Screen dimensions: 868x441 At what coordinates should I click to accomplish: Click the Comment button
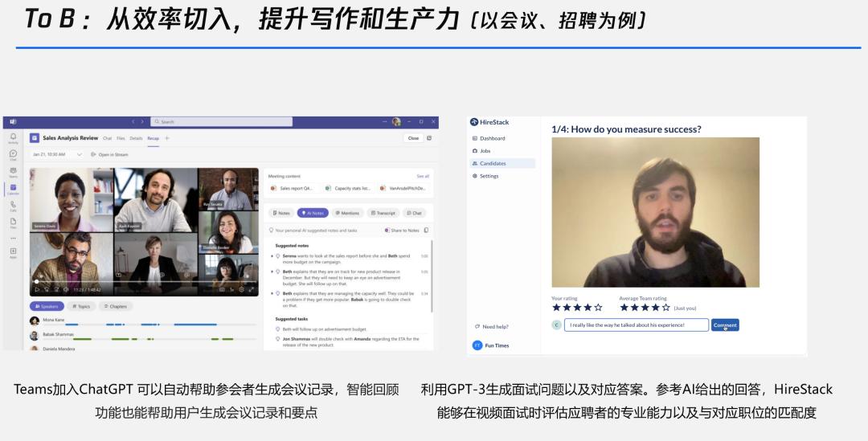point(725,325)
